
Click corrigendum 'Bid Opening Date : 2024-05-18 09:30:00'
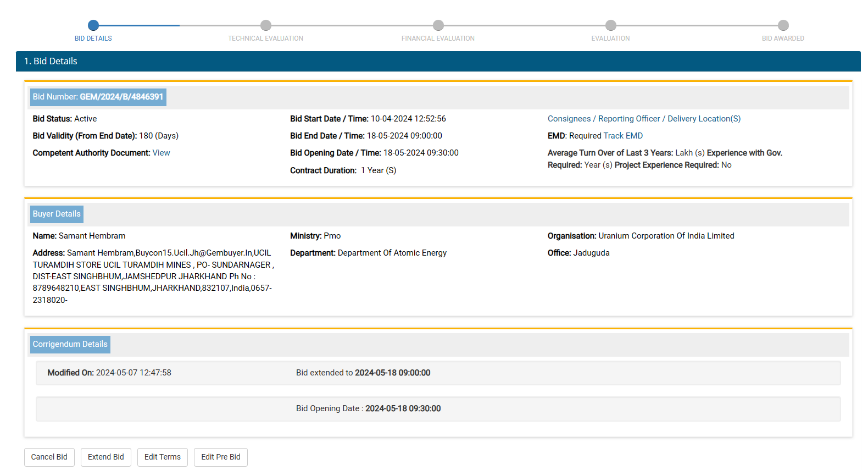pyautogui.click(x=369, y=408)
